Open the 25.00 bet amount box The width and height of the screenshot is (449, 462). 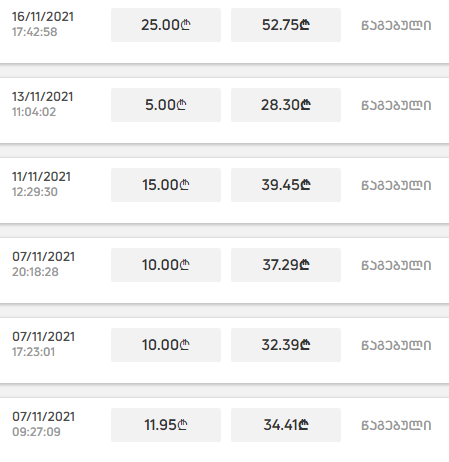coord(166,25)
